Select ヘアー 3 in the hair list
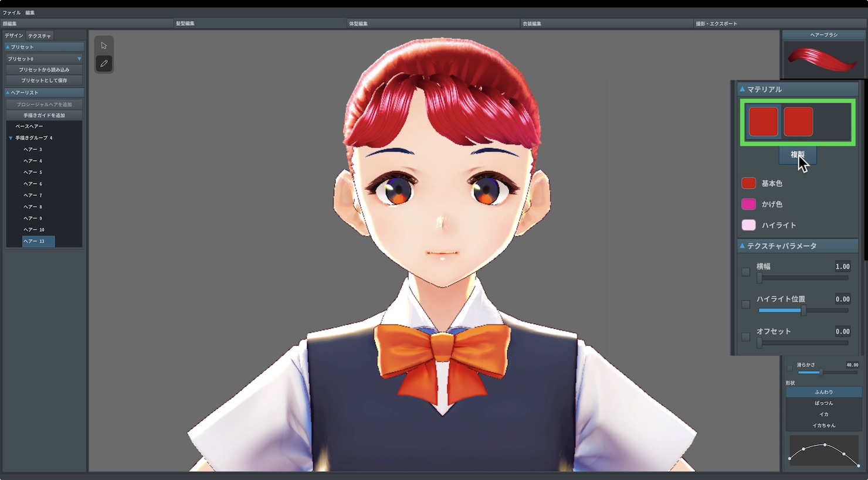The height and width of the screenshot is (480, 868). [33, 149]
